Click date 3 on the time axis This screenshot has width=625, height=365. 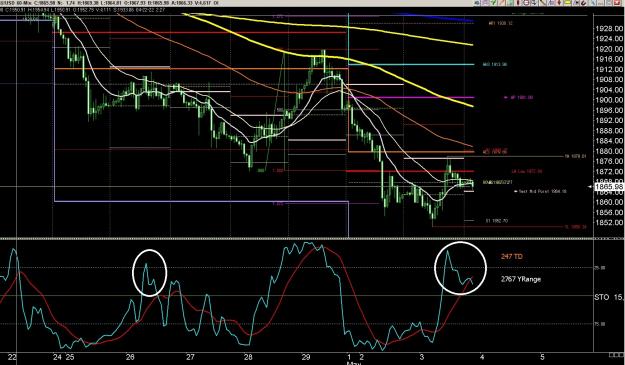pos(422,357)
